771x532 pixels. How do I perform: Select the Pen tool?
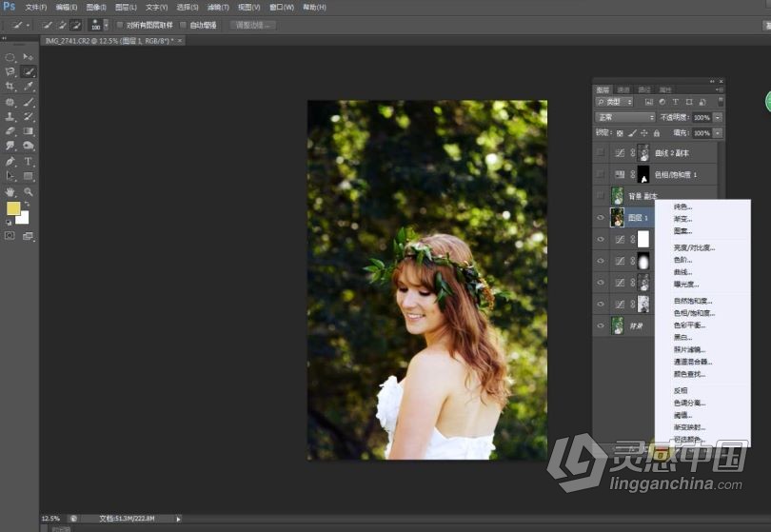coord(10,161)
